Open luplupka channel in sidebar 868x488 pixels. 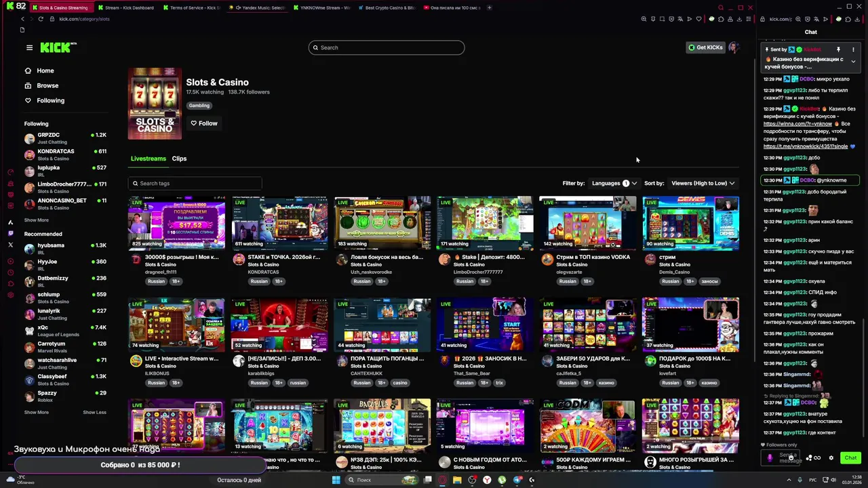66,171
